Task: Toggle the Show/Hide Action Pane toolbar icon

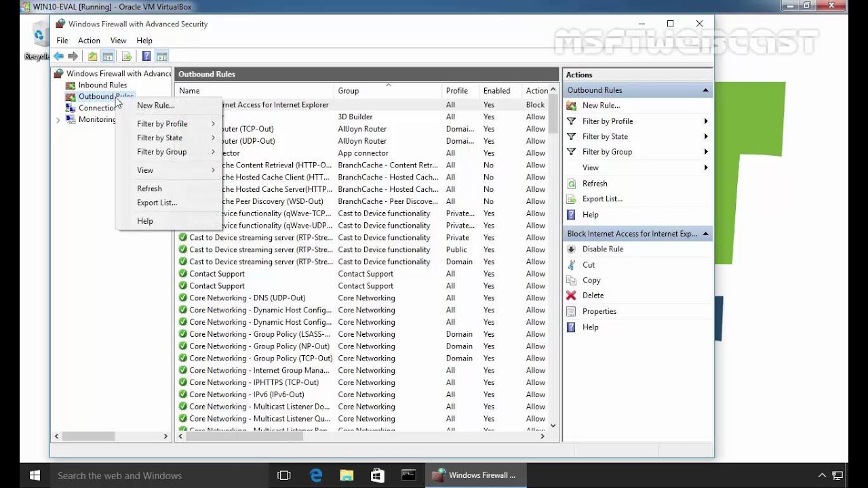Action: [161, 56]
